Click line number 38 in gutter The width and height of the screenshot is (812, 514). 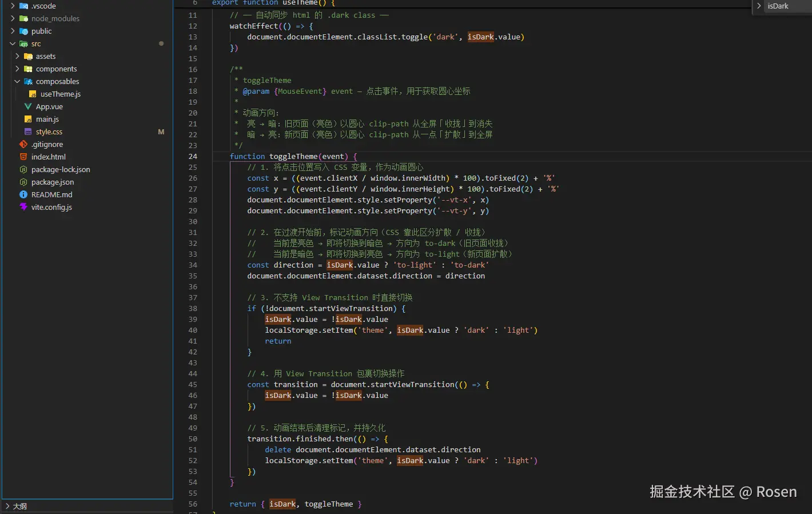(x=193, y=308)
